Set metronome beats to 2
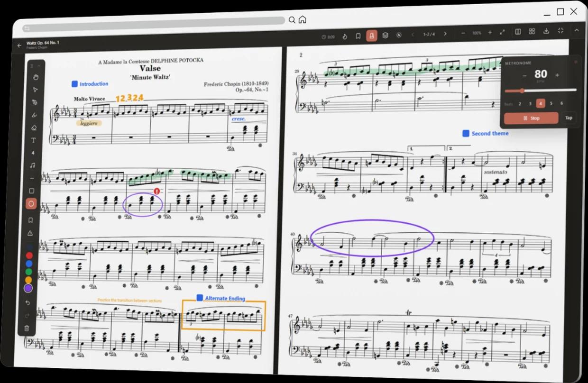 (520, 104)
